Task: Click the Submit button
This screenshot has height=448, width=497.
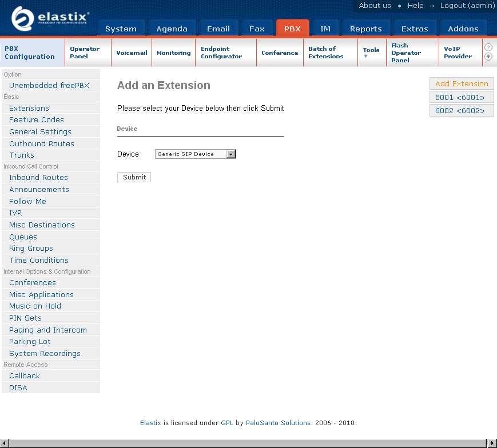Action: 134,177
